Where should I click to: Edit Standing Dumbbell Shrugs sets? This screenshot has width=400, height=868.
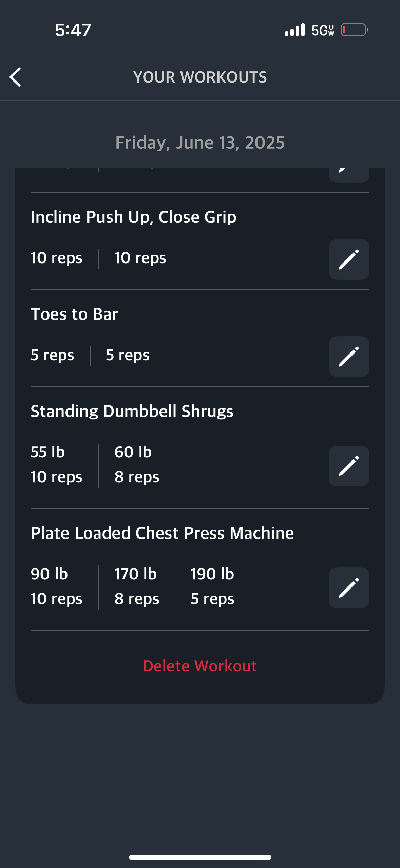[349, 466]
